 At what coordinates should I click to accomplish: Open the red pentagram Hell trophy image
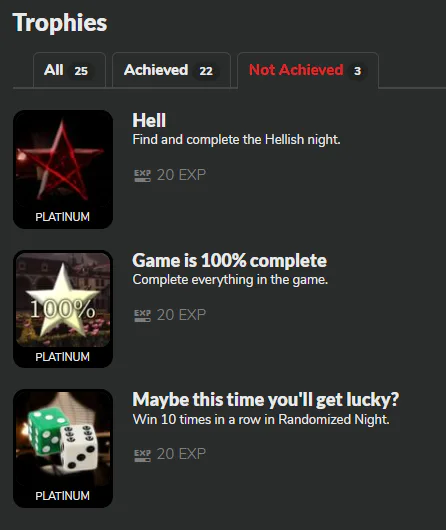[x=63, y=160]
